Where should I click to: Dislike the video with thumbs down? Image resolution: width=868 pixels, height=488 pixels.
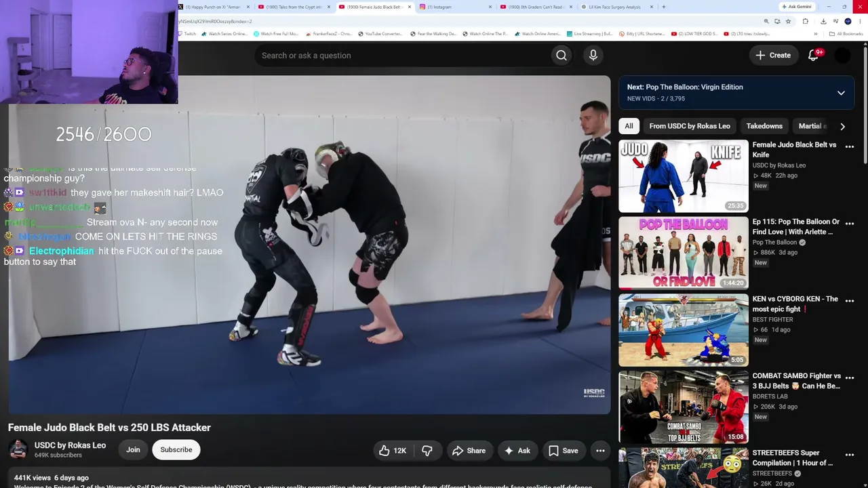[x=427, y=451]
